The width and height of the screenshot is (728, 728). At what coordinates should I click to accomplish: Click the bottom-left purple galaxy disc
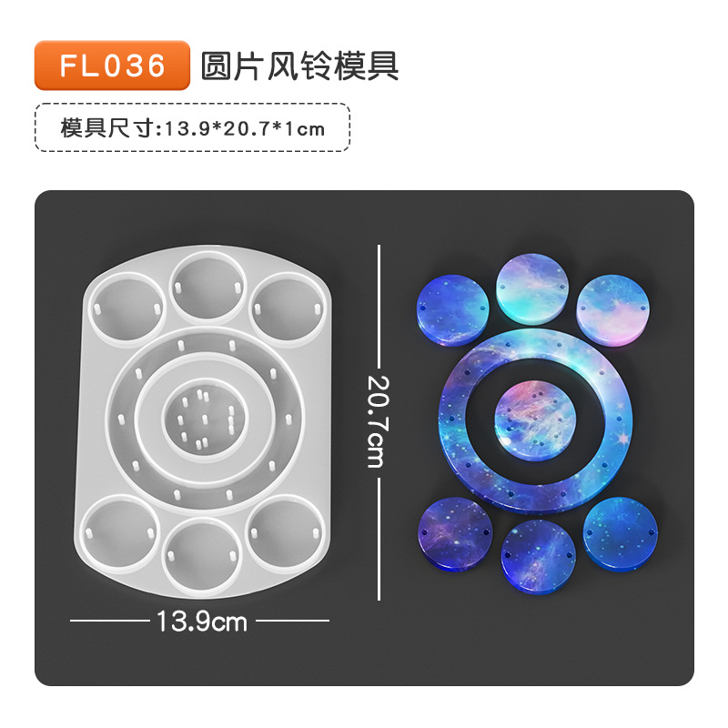tap(455, 534)
